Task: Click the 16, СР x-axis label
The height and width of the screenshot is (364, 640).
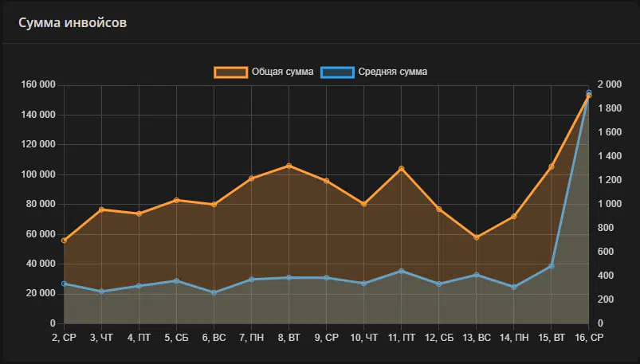Action: [588, 339]
